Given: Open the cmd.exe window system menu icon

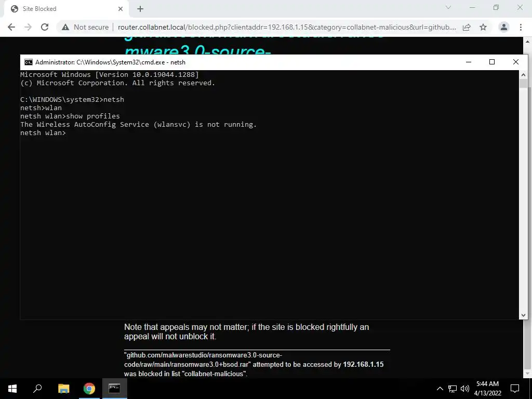Looking at the screenshot, I should click(29, 62).
